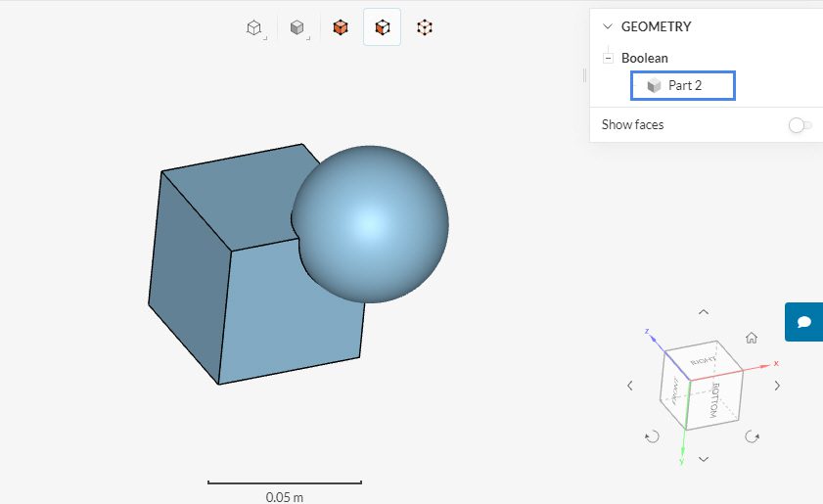Collapse the GEOMETRY panel chevron

(x=608, y=27)
